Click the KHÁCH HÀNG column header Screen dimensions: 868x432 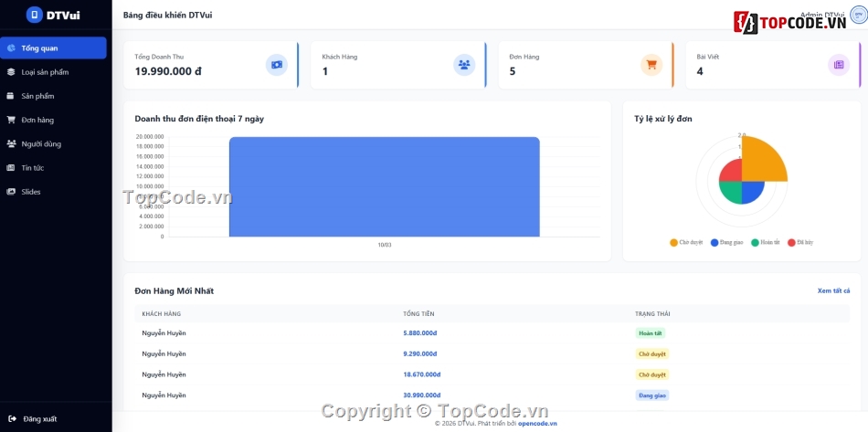coord(161,313)
